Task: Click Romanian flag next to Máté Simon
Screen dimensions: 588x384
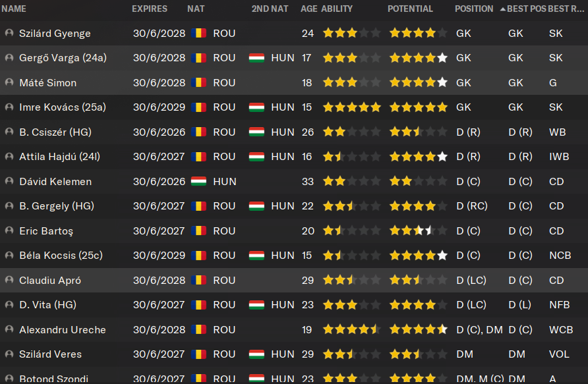Action: 198,82
